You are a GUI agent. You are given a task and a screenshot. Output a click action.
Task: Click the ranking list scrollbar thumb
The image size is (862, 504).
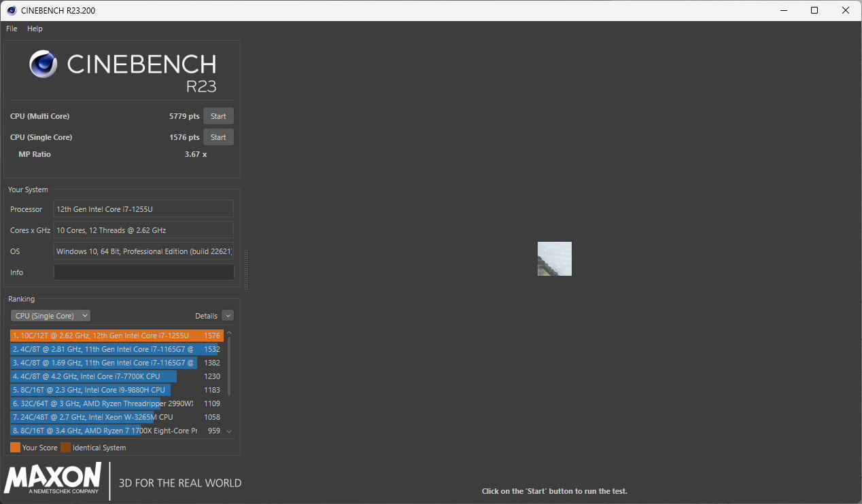coord(229,367)
